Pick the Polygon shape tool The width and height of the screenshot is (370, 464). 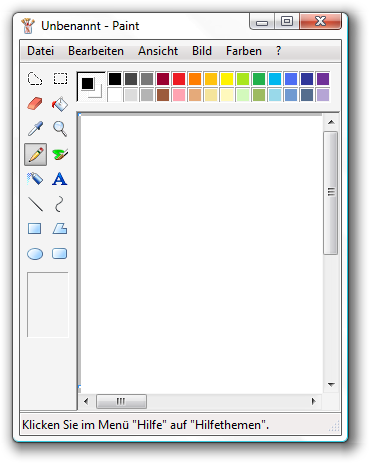(60, 229)
